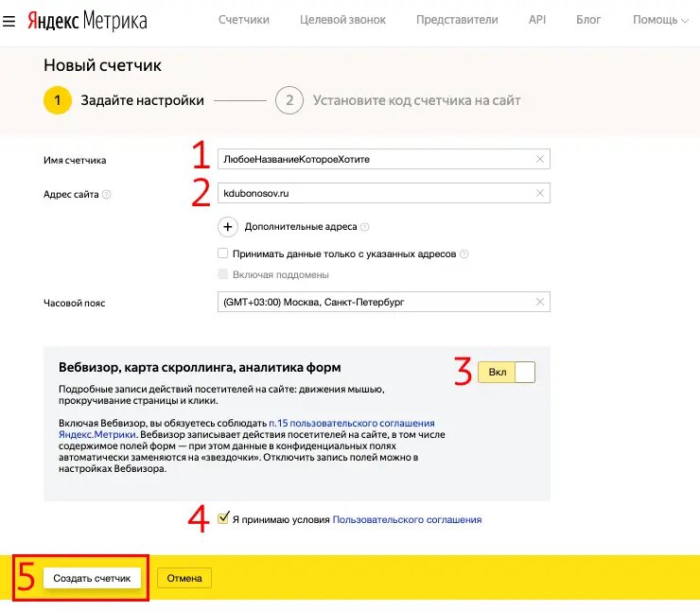Image resolution: width=700 pixels, height=611 pixels.
Task: Open the Счетчики menu item
Action: point(243,20)
